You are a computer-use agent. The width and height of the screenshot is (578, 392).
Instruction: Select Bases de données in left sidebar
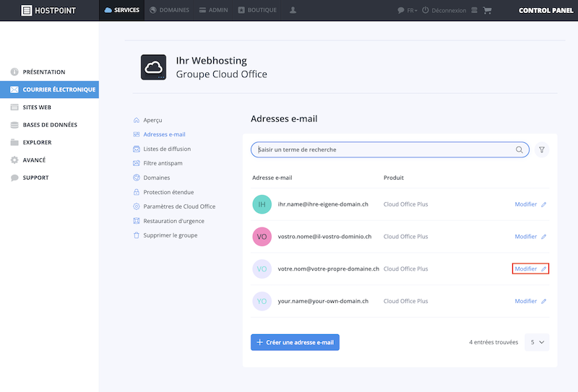point(49,125)
